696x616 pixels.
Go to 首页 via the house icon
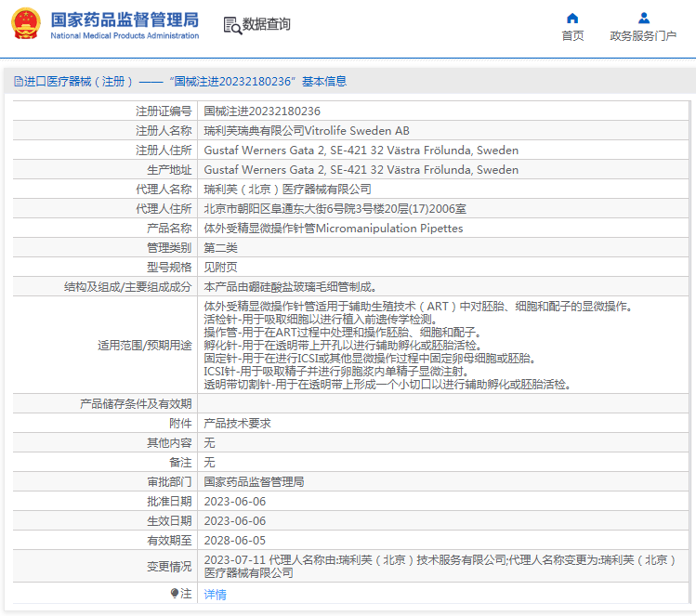click(x=572, y=19)
